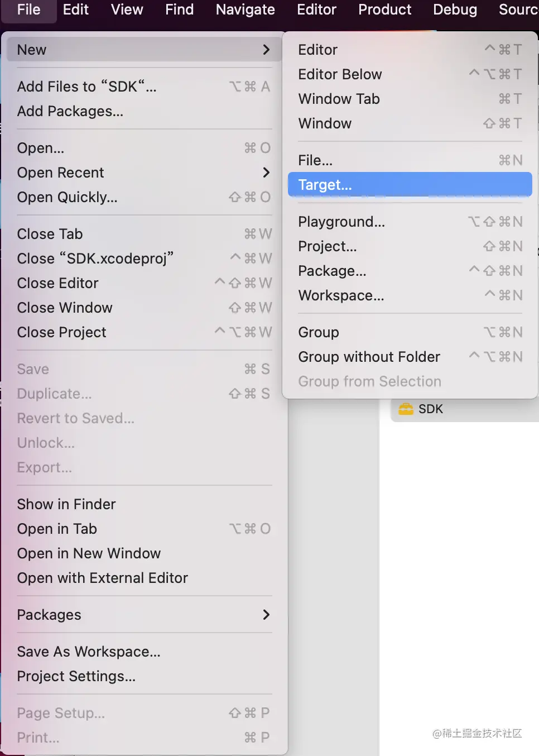Click Group without Folder option
This screenshot has width=539, height=756.
(x=369, y=357)
